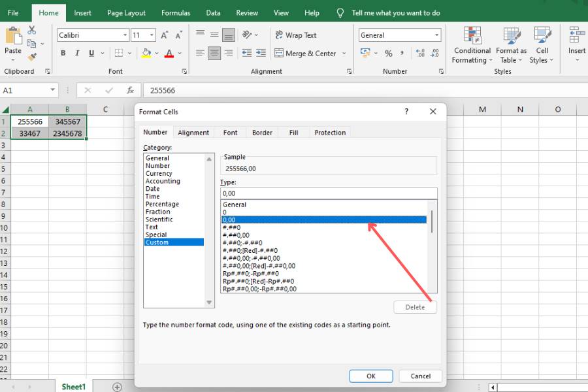Click the Accounting Number Format icon
588x392 pixels.
tap(365, 52)
